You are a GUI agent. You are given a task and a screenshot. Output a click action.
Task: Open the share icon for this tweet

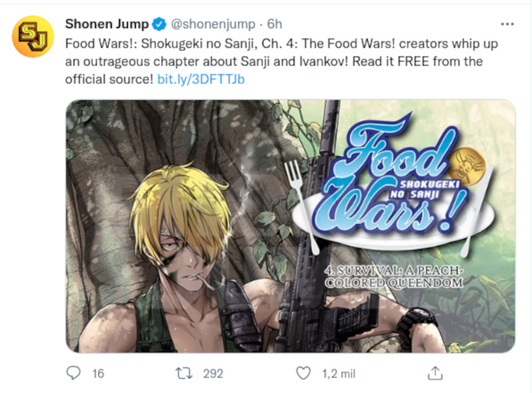[435, 373]
